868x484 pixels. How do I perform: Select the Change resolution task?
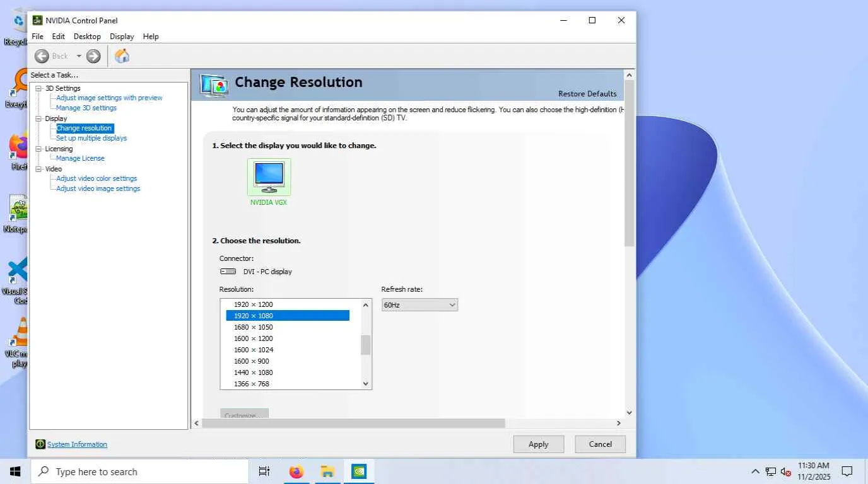(x=85, y=128)
